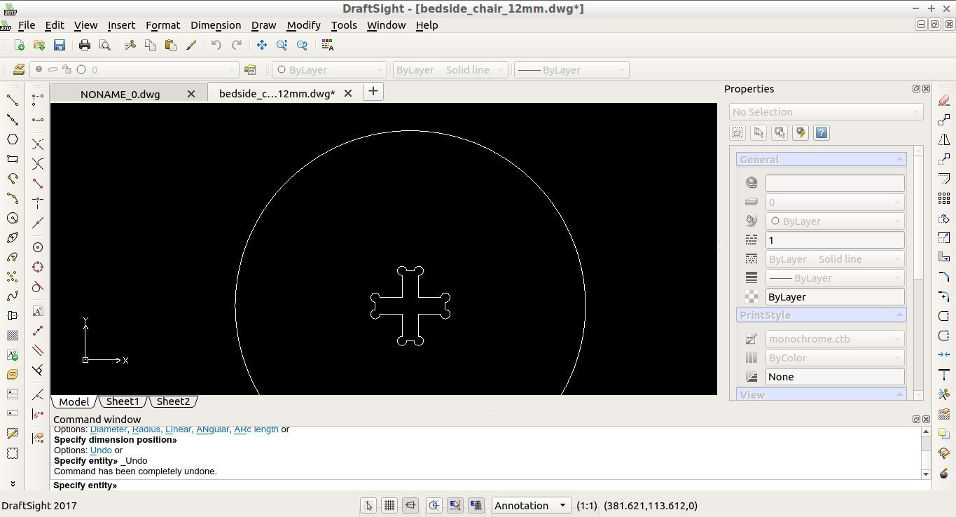Click the New drawing icon
Viewport: 956px width, 517px height.
click(20, 45)
